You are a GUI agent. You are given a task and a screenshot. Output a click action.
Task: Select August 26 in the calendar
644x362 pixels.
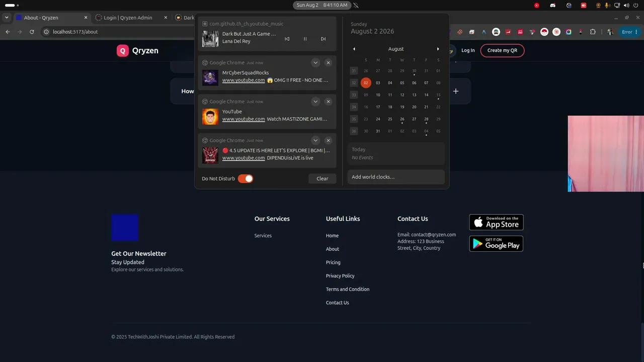[402, 119]
